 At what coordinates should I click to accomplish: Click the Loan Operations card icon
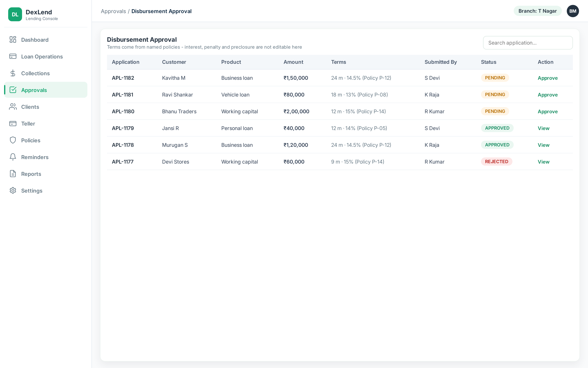coord(13,56)
